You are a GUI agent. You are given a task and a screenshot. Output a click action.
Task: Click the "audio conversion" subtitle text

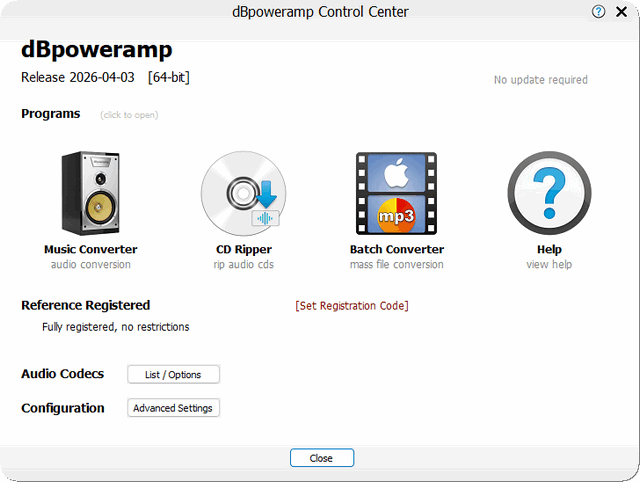tap(91, 265)
